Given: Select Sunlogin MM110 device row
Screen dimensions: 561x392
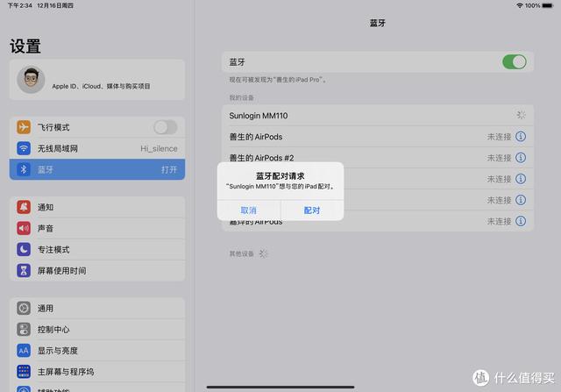Looking at the screenshot, I should (378, 115).
